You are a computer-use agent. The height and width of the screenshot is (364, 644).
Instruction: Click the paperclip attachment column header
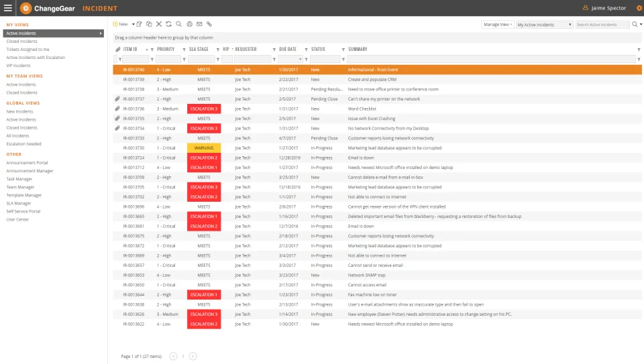coord(117,49)
